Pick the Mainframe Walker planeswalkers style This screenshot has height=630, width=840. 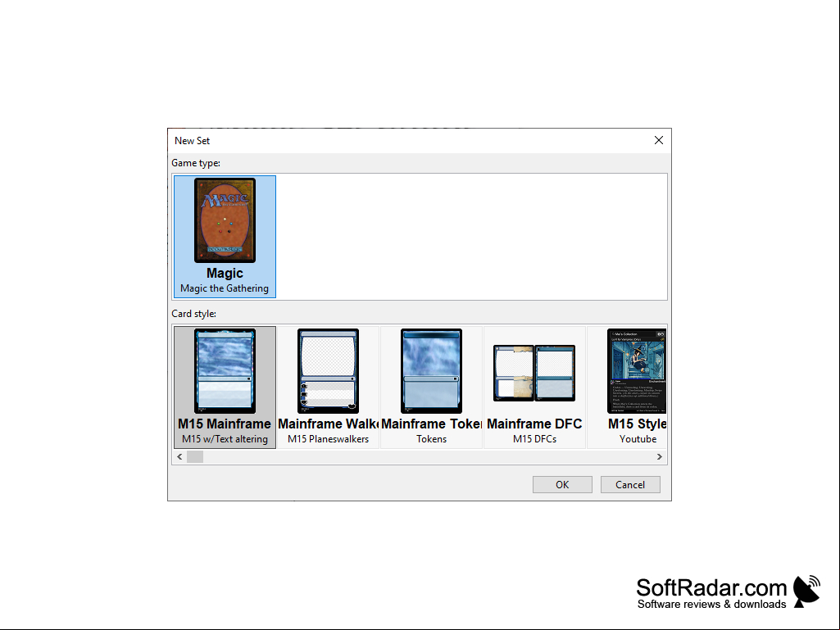328,387
